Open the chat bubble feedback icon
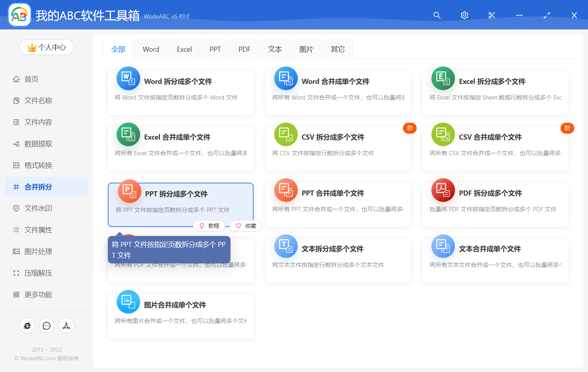 [x=47, y=326]
